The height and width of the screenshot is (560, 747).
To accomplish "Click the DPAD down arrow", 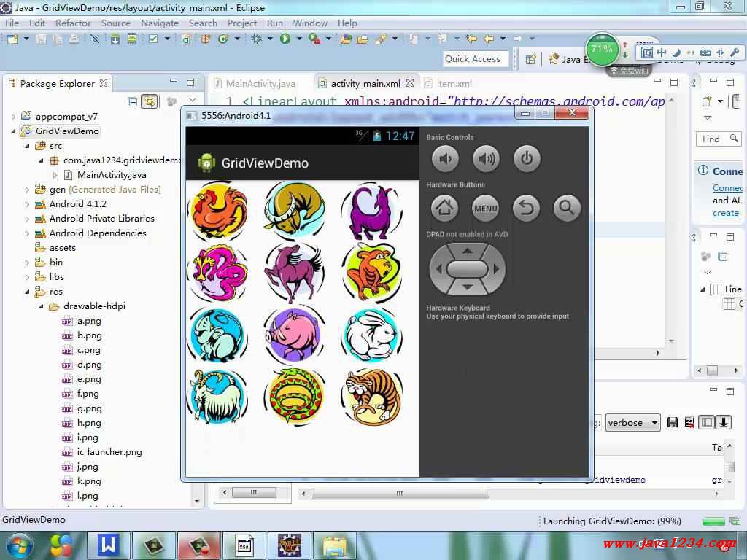I will click(x=468, y=287).
